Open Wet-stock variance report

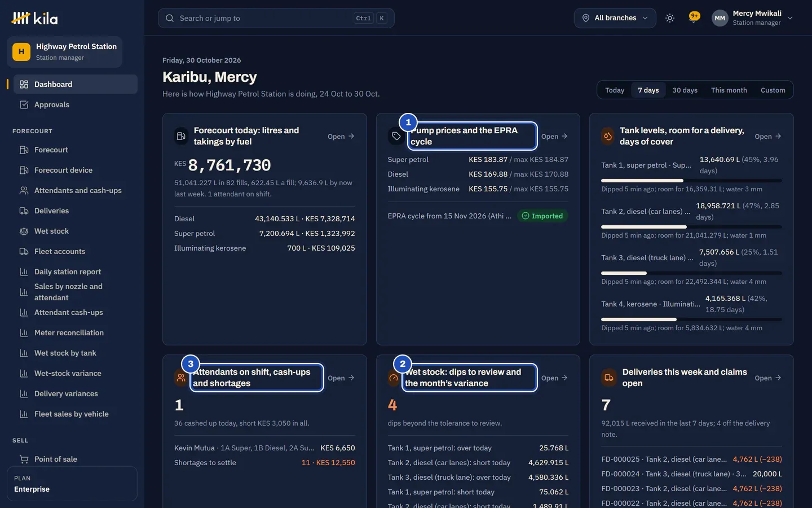pyautogui.click(x=76, y=373)
